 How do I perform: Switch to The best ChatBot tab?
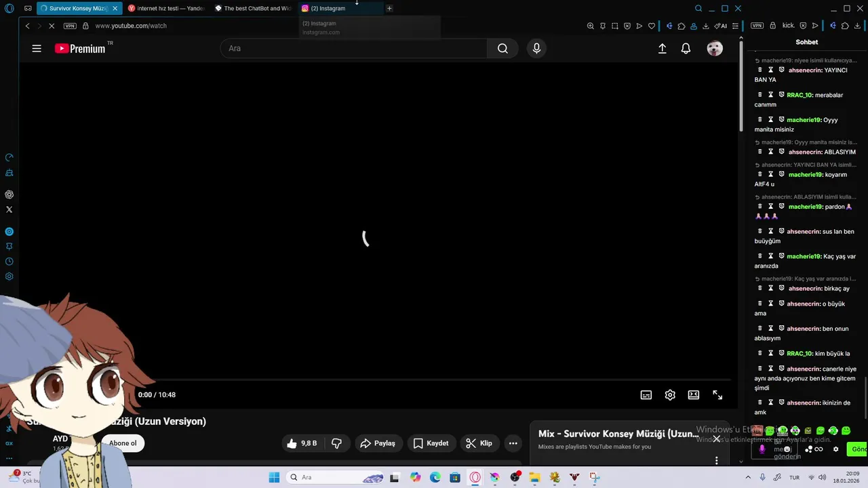coord(253,8)
